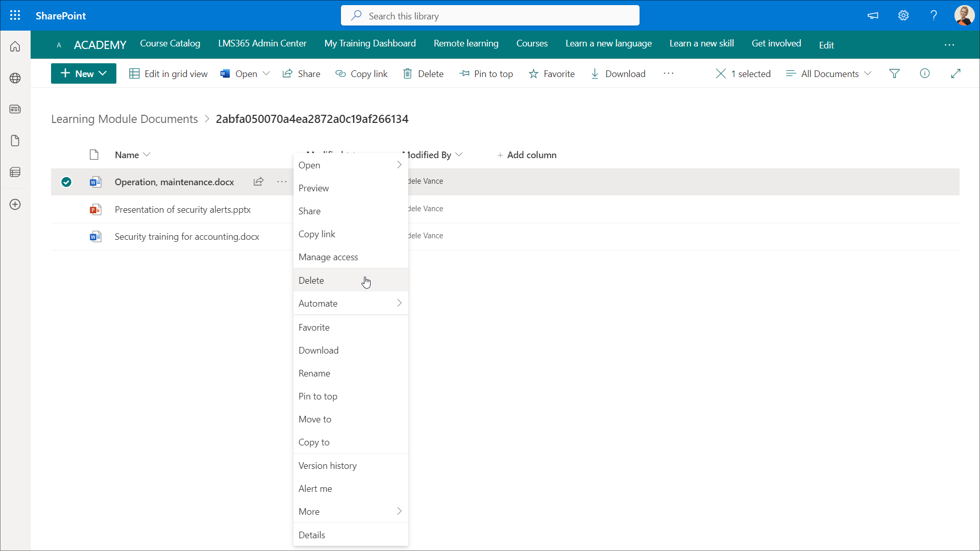This screenshot has height=551, width=980.
Task: Open the New button dropdown
Action: 84,73
